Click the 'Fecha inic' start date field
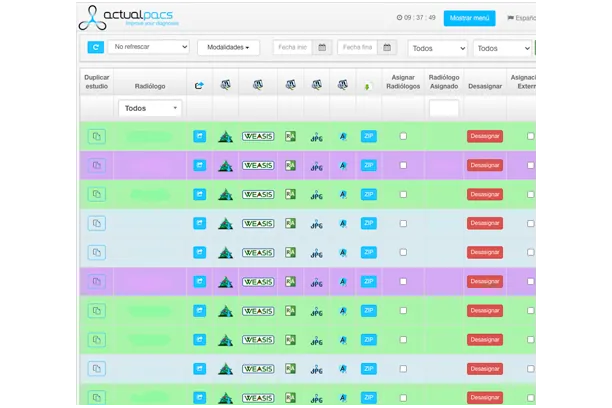The width and height of the screenshot is (612, 408). pyautogui.click(x=293, y=48)
